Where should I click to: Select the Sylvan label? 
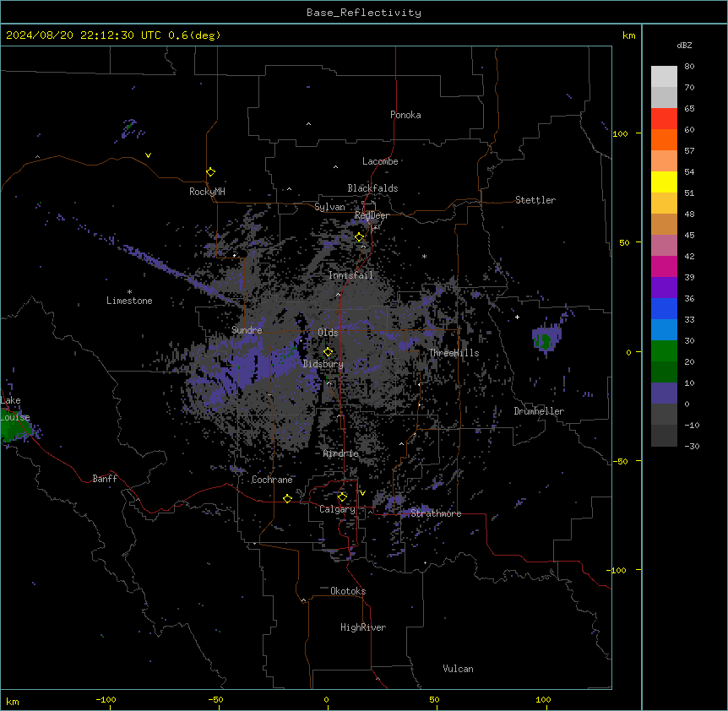[x=329, y=207]
